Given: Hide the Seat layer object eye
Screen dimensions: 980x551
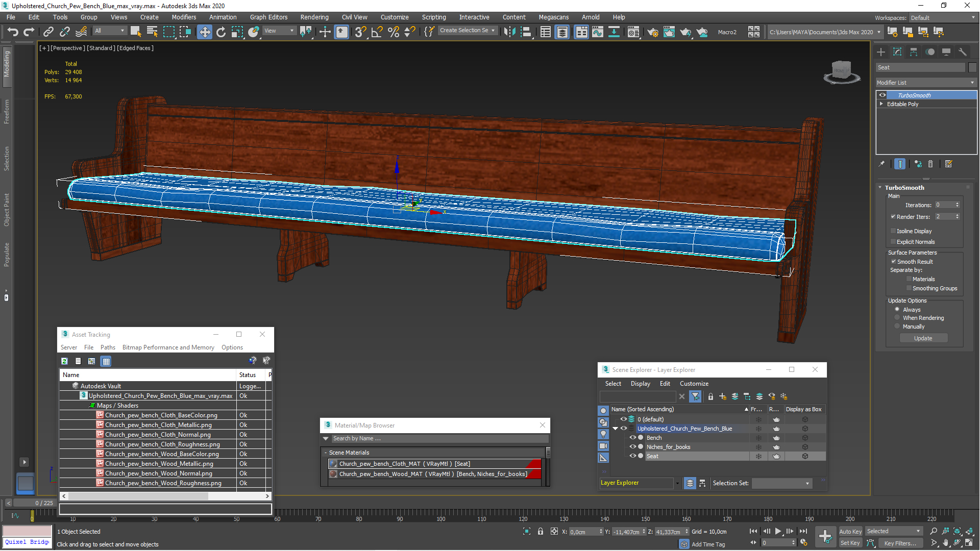Looking at the screenshot, I should pos(632,456).
